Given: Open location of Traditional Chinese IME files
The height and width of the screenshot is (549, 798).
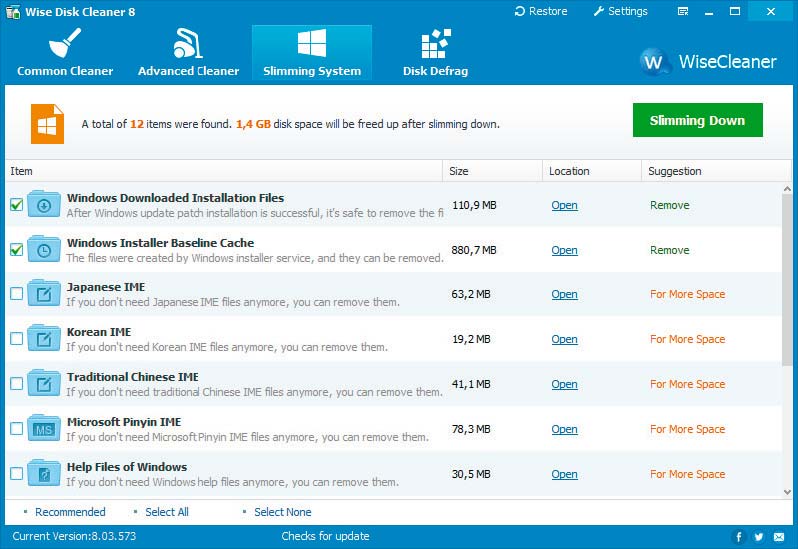Looking at the screenshot, I should (564, 384).
